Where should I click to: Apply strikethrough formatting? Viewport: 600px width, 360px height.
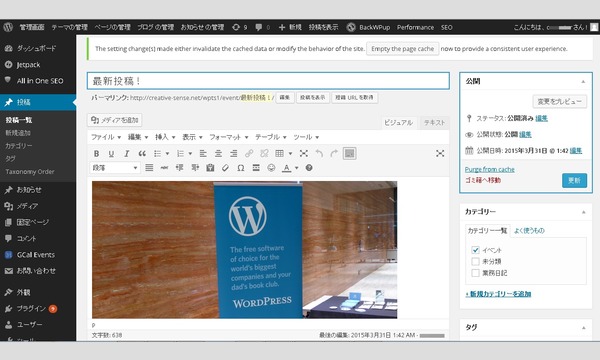(x=165, y=168)
